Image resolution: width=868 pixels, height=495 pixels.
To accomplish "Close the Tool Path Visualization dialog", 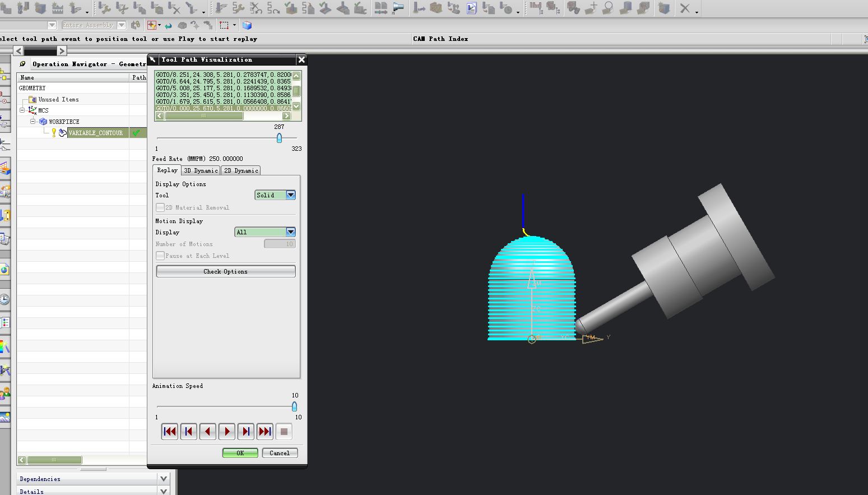I will pyautogui.click(x=301, y=59).
